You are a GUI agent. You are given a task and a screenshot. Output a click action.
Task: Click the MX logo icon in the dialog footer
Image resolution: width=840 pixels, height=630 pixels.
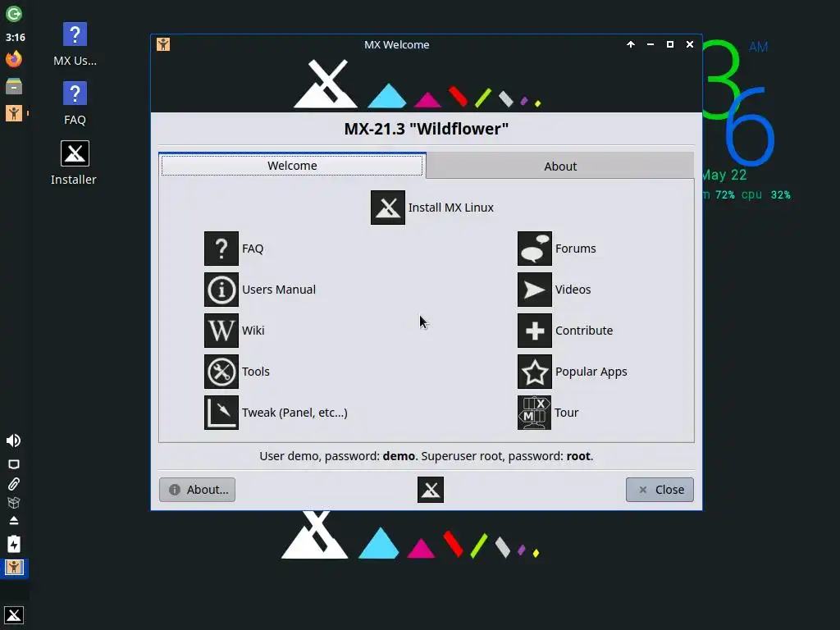pyautogui.click(x=430, y=490)
